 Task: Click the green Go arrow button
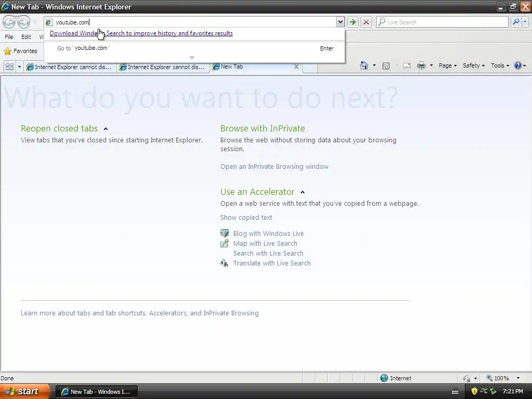pyautogui.click(x=353, y=22)
